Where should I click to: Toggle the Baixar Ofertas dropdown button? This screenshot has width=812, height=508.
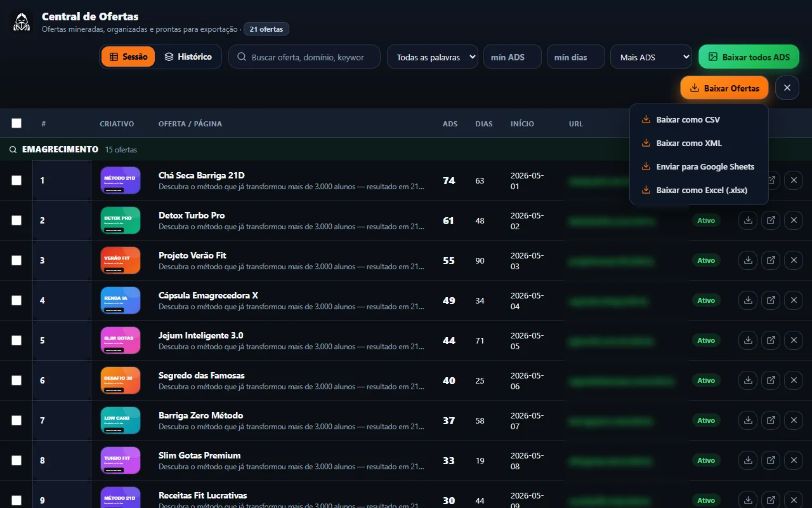(724, 88)
